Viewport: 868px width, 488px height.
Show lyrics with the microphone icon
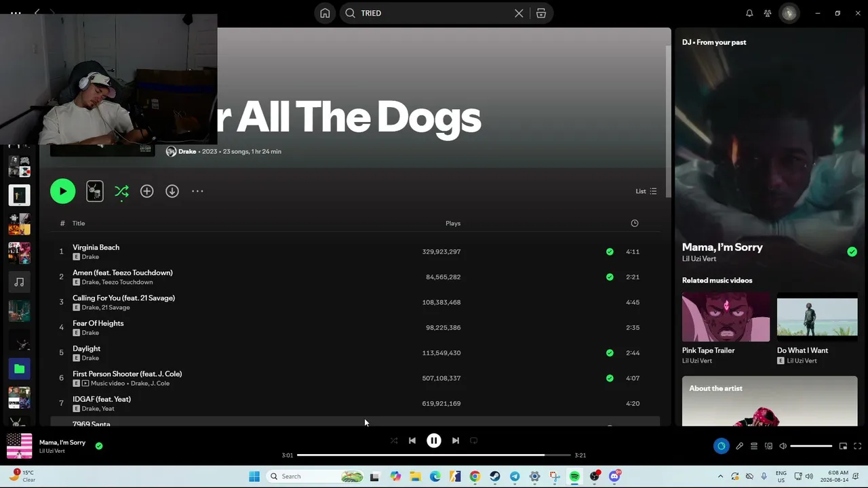(x=739, y=446)
